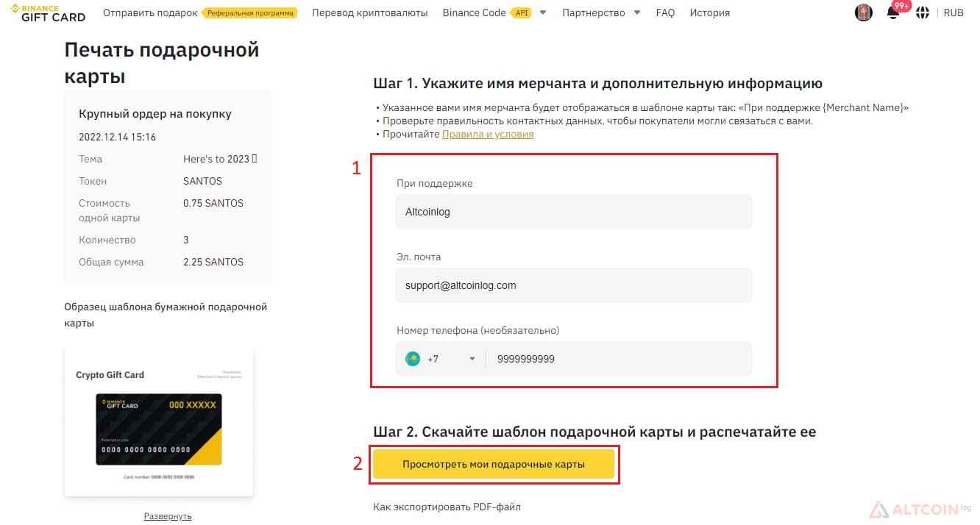The image size is (980, 525).
Task: Click the total amount 2.25 SANTOS
Action: [x=213, y=262]
